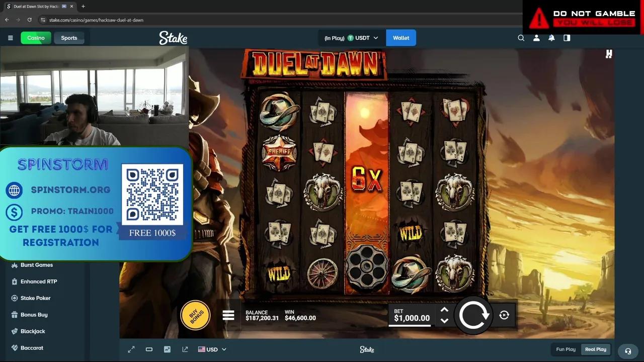Open the notifications bell

[551, 38]
